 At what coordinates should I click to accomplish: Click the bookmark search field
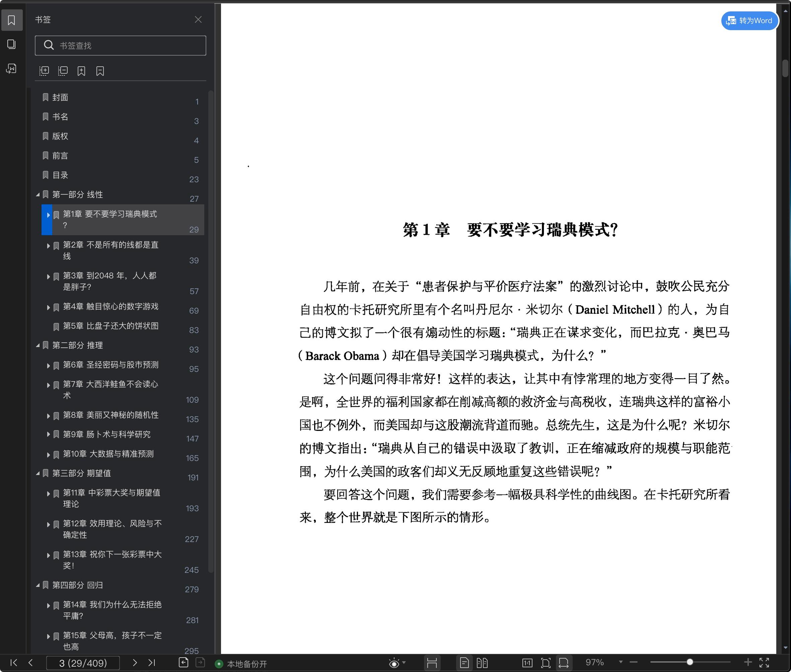coord(120,46)
